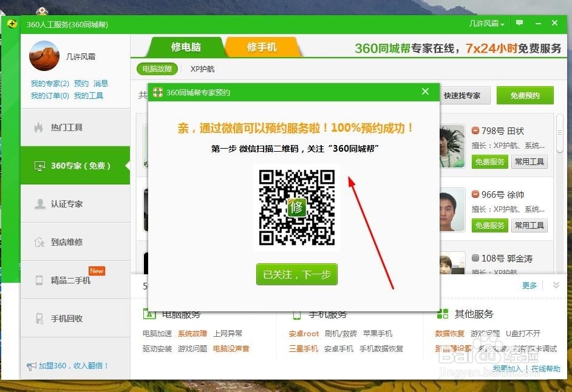The width and height of the screenshot is (572, 392).
Task: Click the expert list scrollbar
Action: [560, 133]
